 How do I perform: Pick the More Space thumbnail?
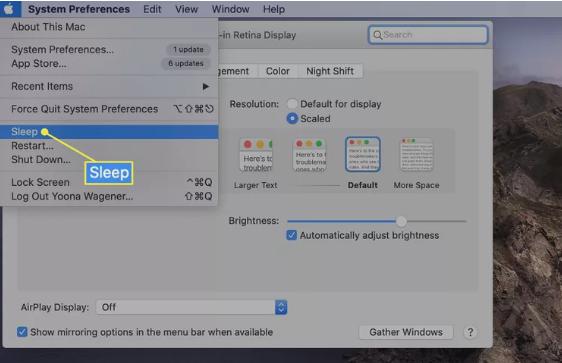click(x=416, y=154)
